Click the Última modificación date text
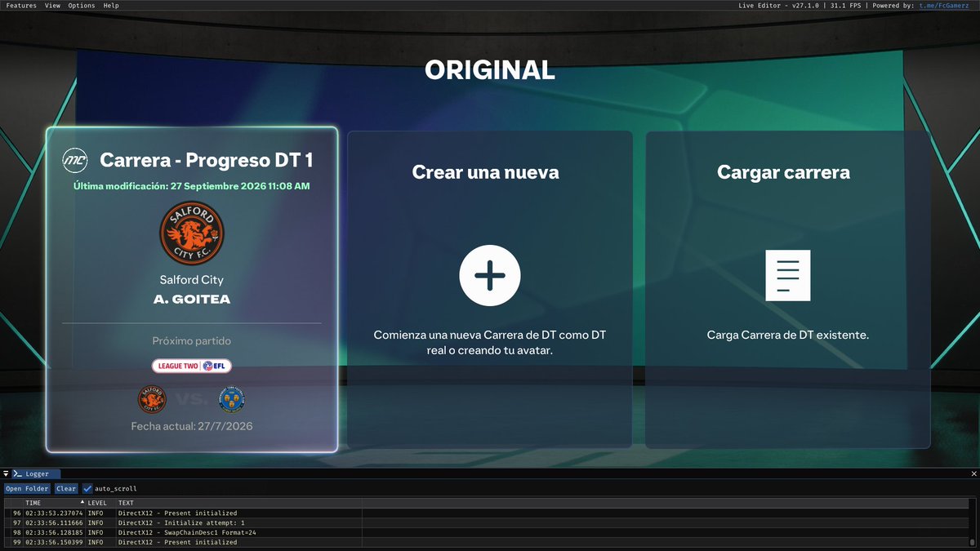The image size is (980, 551). click(192, 186)
